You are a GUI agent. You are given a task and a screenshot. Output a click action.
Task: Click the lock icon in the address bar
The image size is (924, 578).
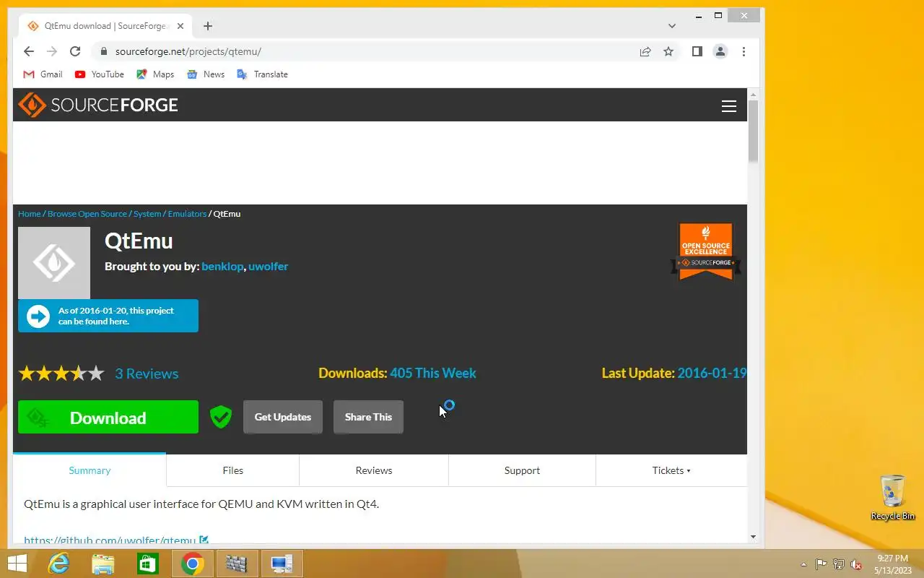tap(103, 51)
